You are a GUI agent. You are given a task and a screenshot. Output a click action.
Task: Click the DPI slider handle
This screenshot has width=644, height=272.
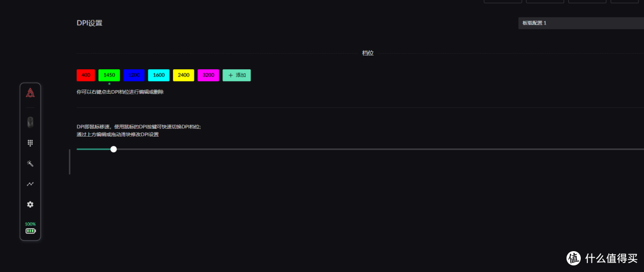click(113, 149)
